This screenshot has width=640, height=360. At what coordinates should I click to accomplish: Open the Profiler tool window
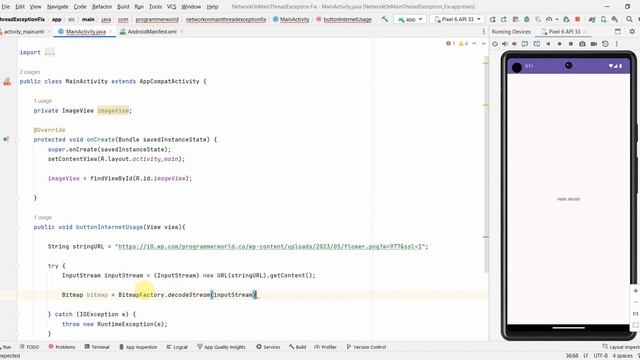(x=325, y=347)
